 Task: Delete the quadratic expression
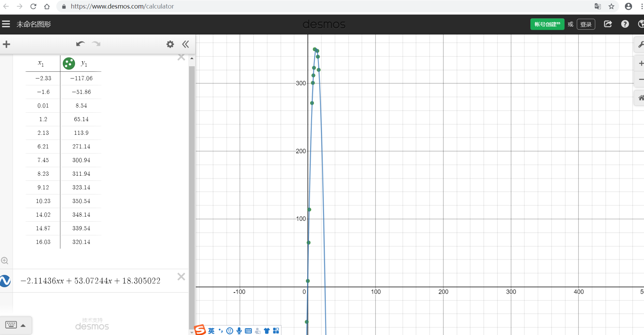click(181, 276)
